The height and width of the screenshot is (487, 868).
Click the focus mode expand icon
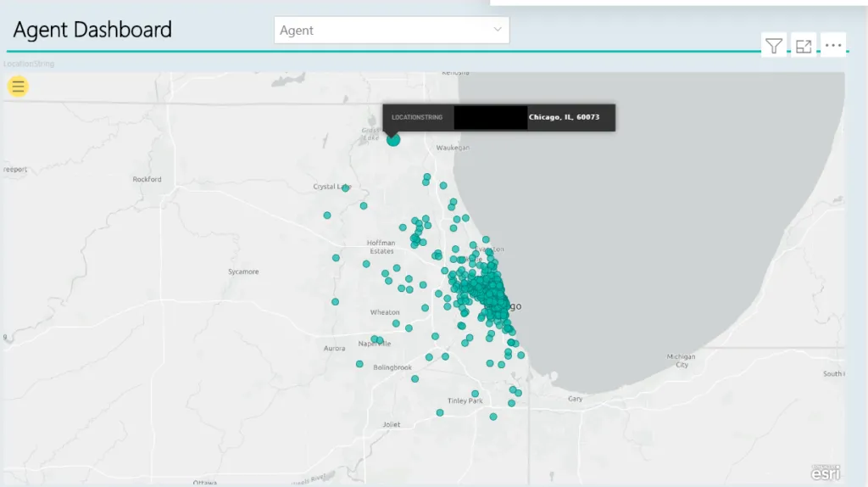(x=804, y=46)
